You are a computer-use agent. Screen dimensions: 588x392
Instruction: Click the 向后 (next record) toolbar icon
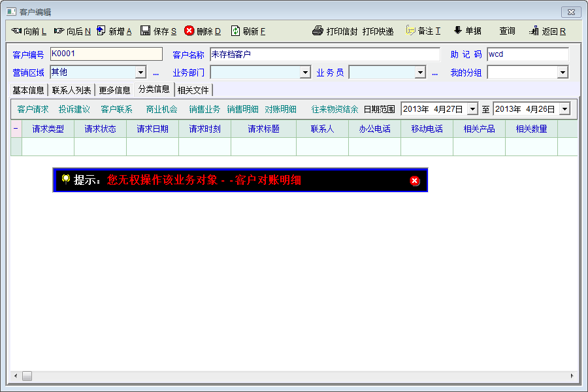click(x=59, y=31)
